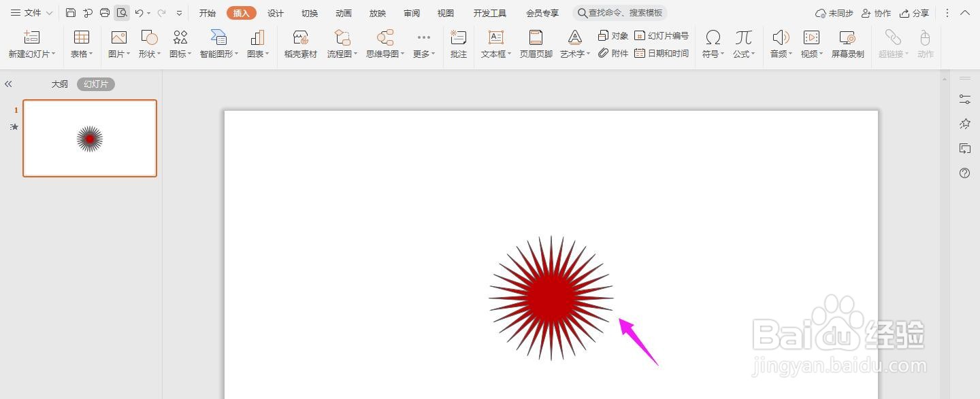
Task: Select the 幻灯片 panel tab
Action: 96,84
